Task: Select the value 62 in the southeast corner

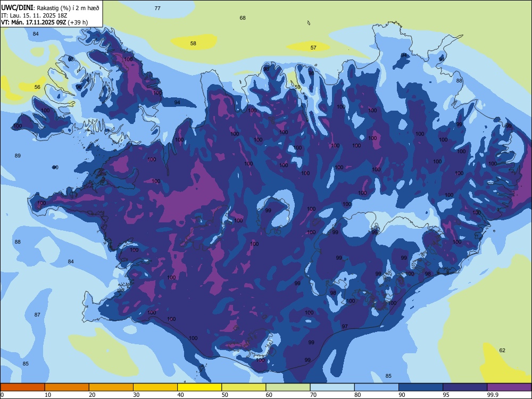Action: tap(502, 351)
